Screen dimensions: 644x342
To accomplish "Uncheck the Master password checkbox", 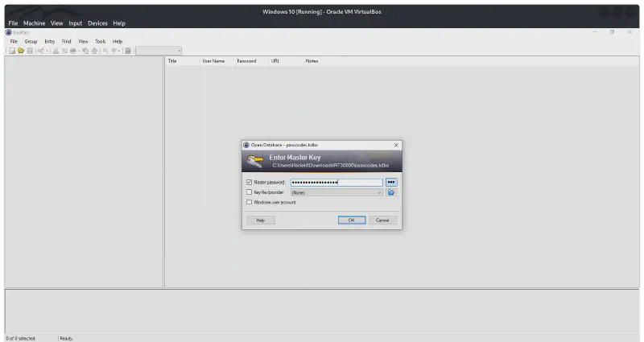I will pyautogui.click(x=249, y=183).
